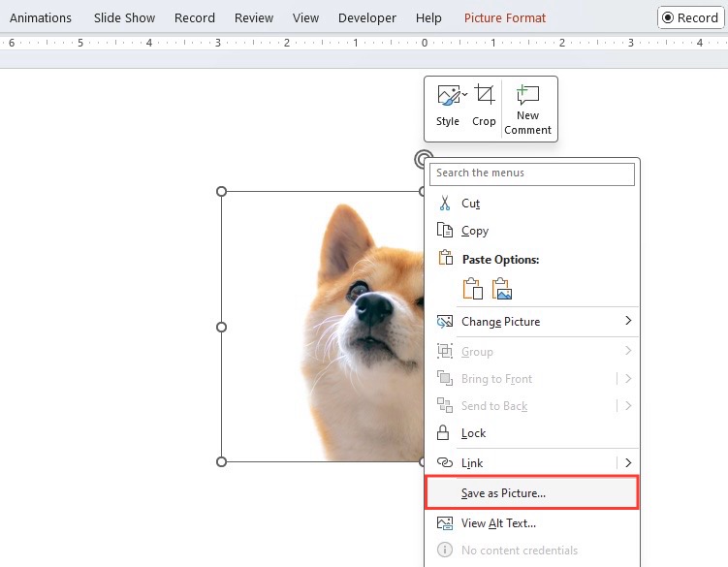728x567 pixels.
Task: Click the Lock padlock icon
Action: (443, 432)
